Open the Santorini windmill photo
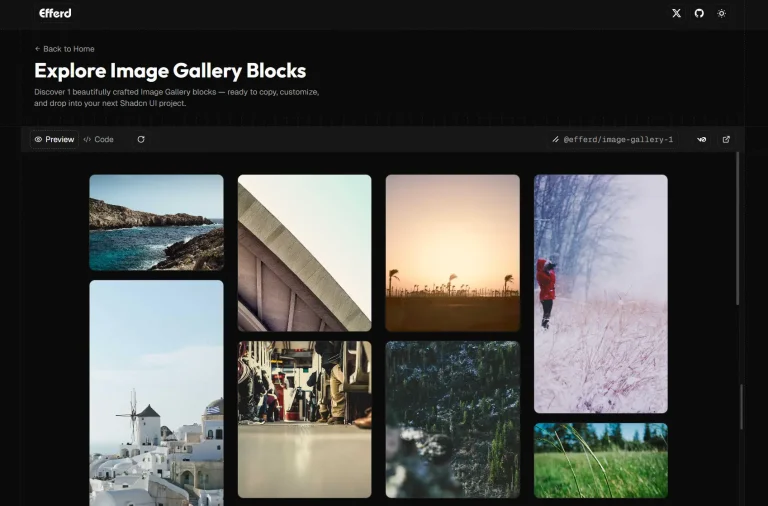The image size is (768, 506). point(156,392)
